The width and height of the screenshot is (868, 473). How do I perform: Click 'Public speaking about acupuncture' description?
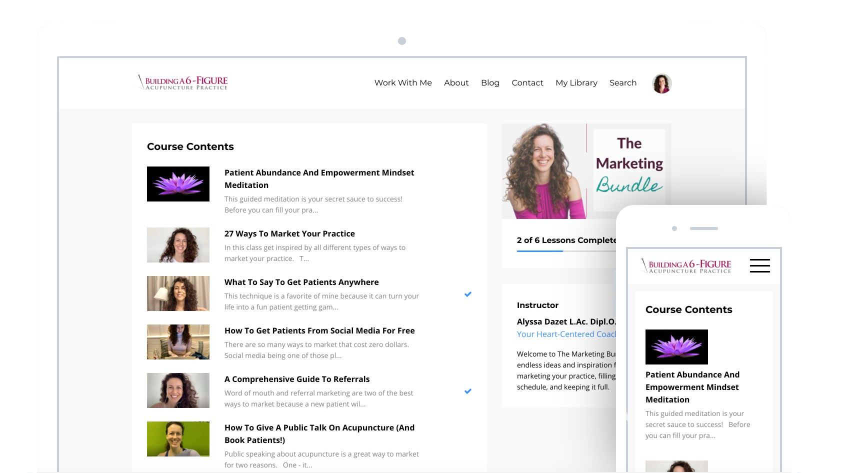click(x=321, y=459)
